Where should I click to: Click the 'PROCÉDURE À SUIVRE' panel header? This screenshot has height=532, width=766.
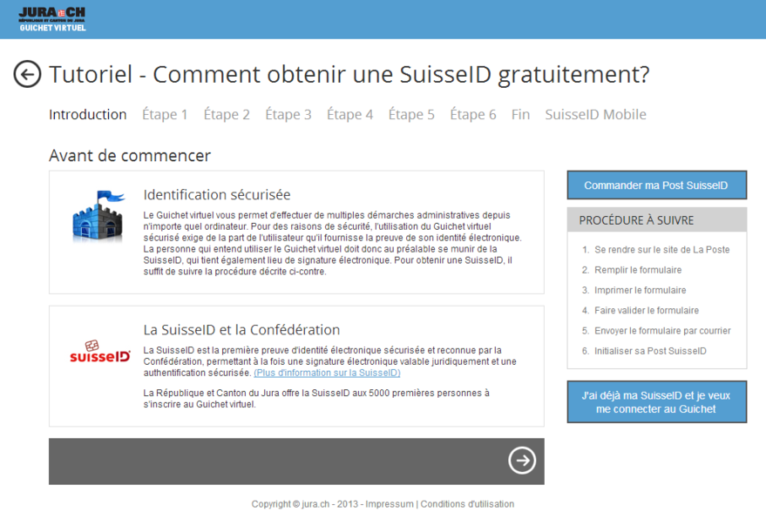(x=656, y=220)
